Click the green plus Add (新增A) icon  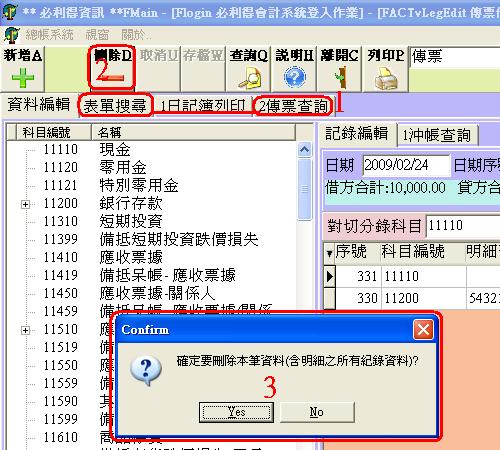click(23, 78)
